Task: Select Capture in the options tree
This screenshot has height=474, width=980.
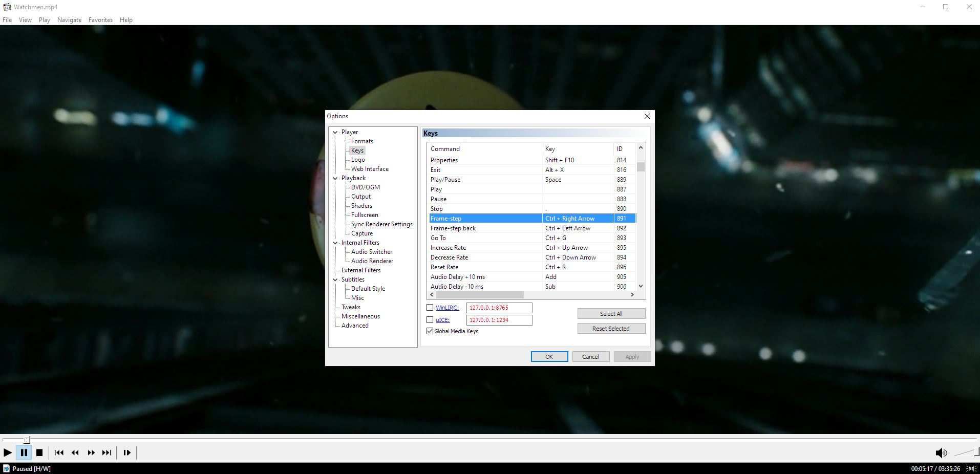Action: tap(362, 233)
